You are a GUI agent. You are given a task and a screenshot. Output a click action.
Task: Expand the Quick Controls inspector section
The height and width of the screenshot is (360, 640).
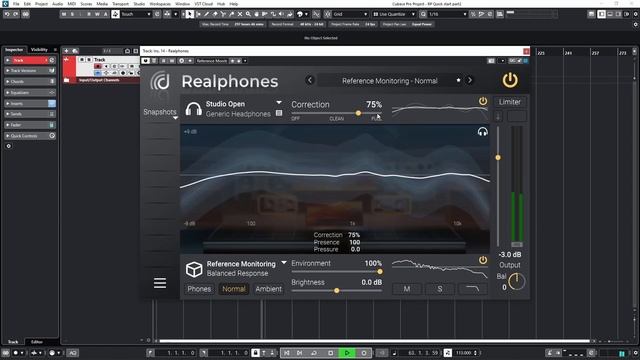click(x=30, y=136)
